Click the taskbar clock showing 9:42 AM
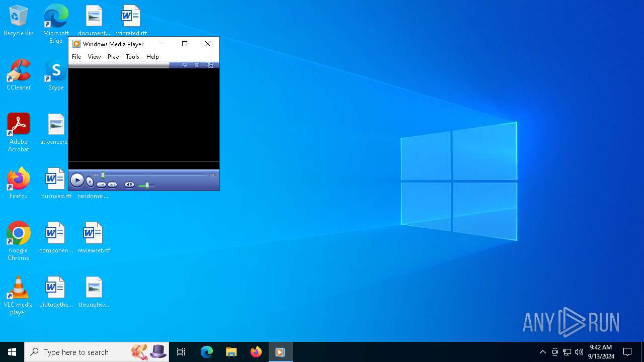The image size is (644, 362). (x=601, y=352)
